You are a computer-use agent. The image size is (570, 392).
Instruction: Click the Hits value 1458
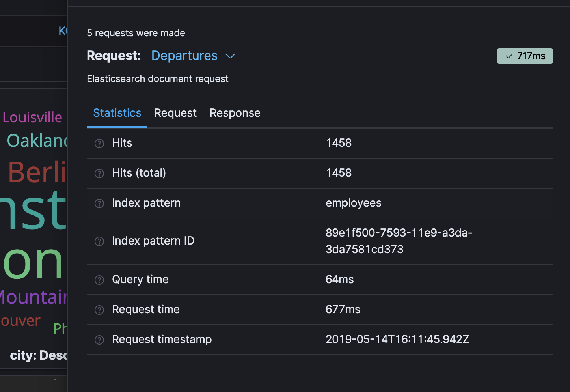339,143
